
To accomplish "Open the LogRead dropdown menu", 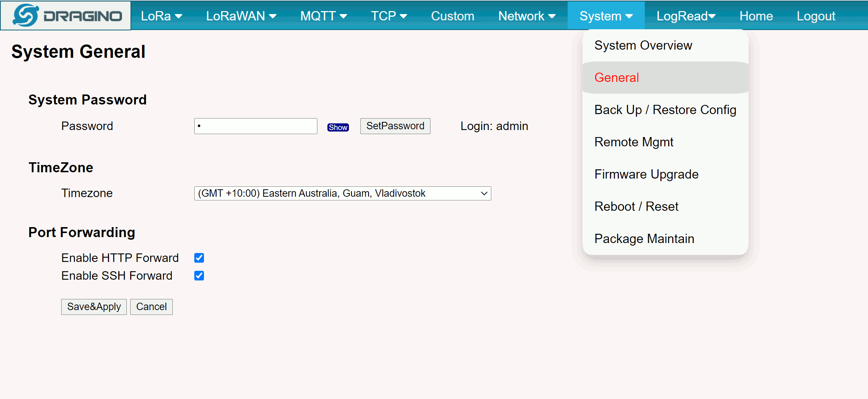I will [686, 16].
